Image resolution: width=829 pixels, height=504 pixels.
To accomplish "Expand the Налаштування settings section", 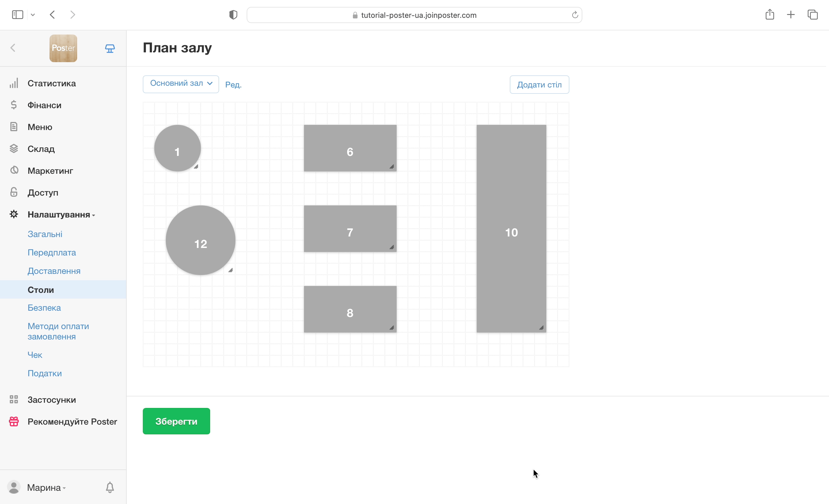I will pyautogui.click(x=59, y=215).
